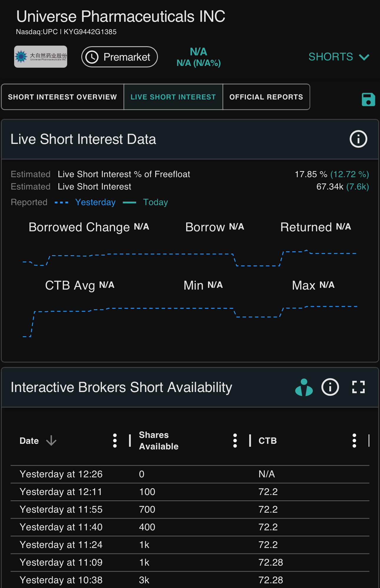Screen dimensions: 380x588
Task: Click the Premarket clock button
Action: click(x=120, y=57)
